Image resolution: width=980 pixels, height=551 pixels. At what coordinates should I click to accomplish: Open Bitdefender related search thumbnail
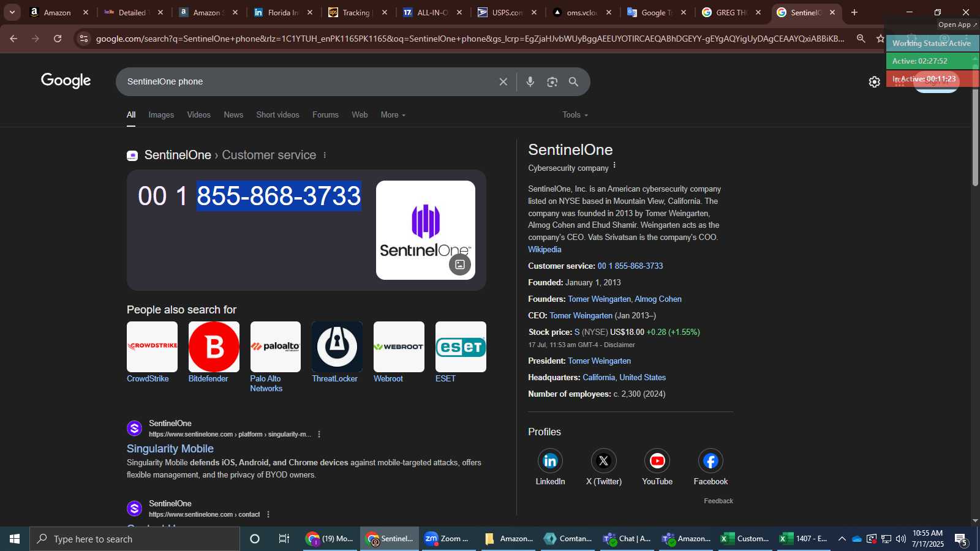[214, 347]
